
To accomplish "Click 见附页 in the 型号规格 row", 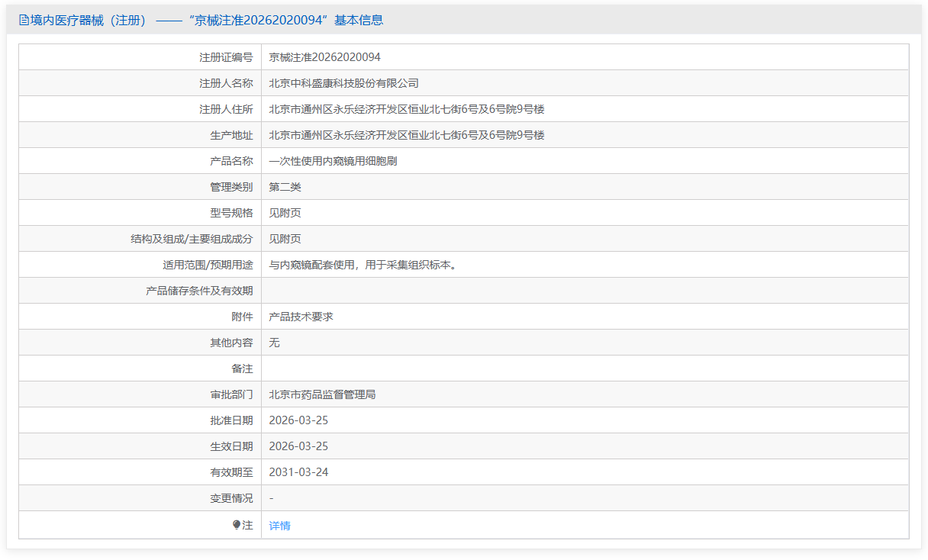I will 285,213.
